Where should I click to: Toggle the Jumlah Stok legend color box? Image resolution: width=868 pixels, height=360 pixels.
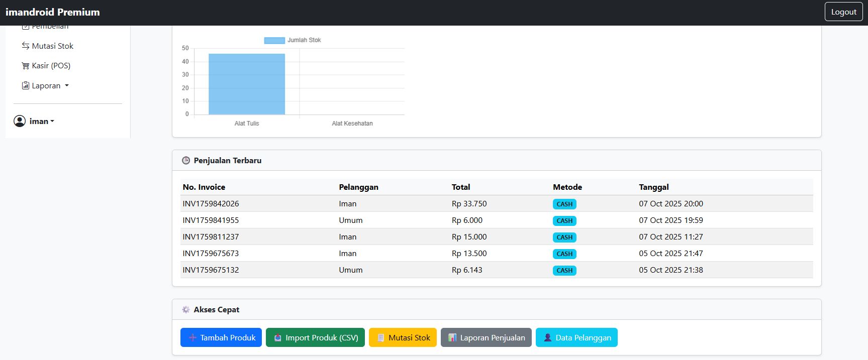[274, 40]
